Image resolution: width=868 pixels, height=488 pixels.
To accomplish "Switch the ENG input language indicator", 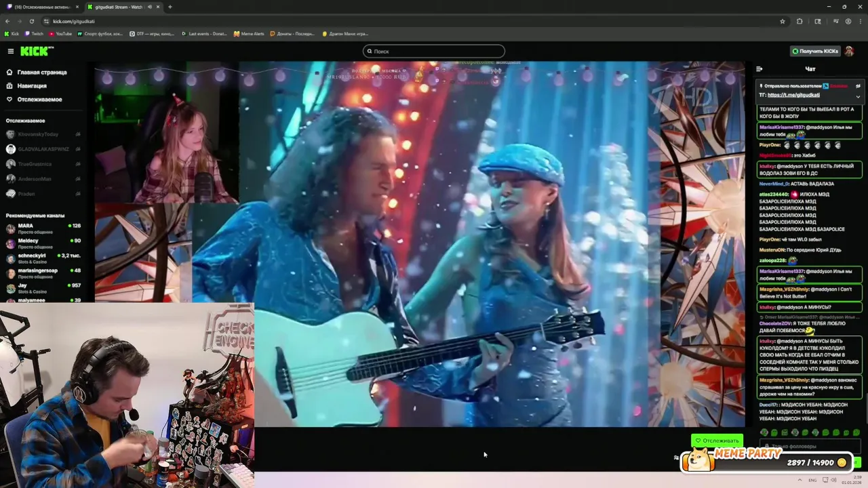I will pyautogui.click(x=812, y=480).
